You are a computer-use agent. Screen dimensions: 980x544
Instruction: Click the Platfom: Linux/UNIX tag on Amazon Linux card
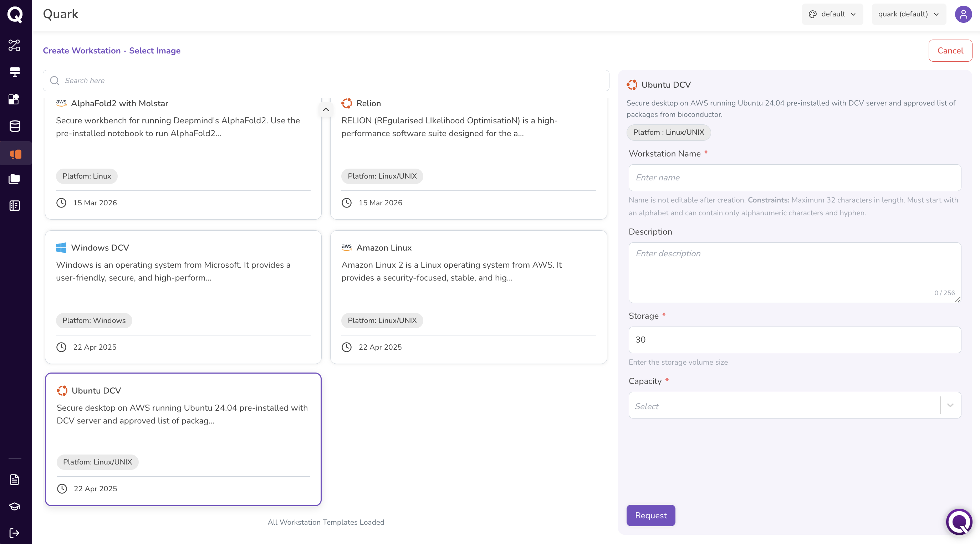tap(382, 321)
